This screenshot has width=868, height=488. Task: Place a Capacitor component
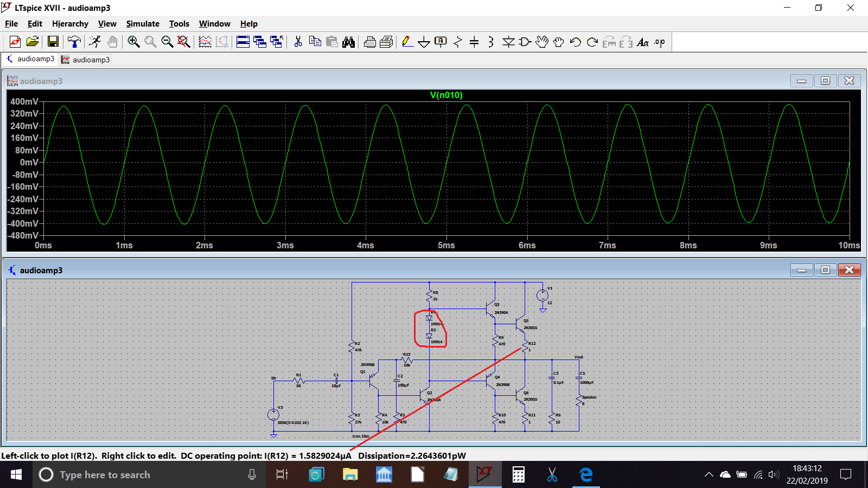tap(474, 42)
